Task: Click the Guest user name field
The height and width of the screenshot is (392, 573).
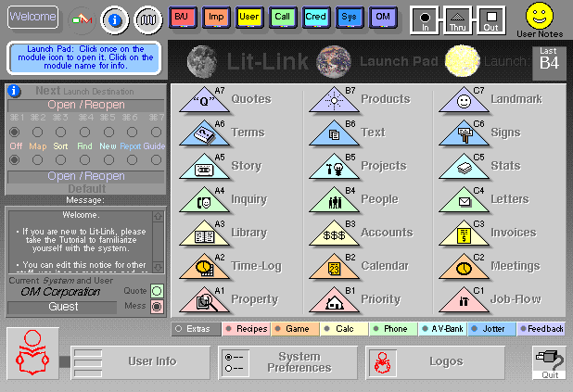Action: coord(61,307)
